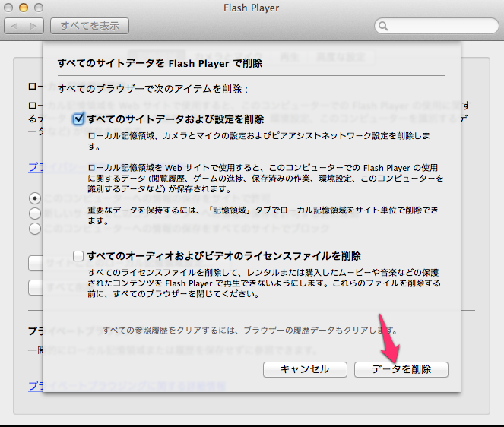Click the text すべてのブラウザーで次のアイテムを削除

(153, 89)
